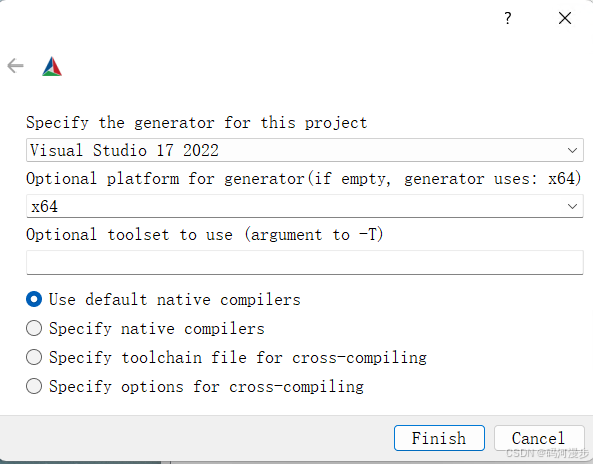Choose Specify options for cross-compiling radio

(34, 386)
